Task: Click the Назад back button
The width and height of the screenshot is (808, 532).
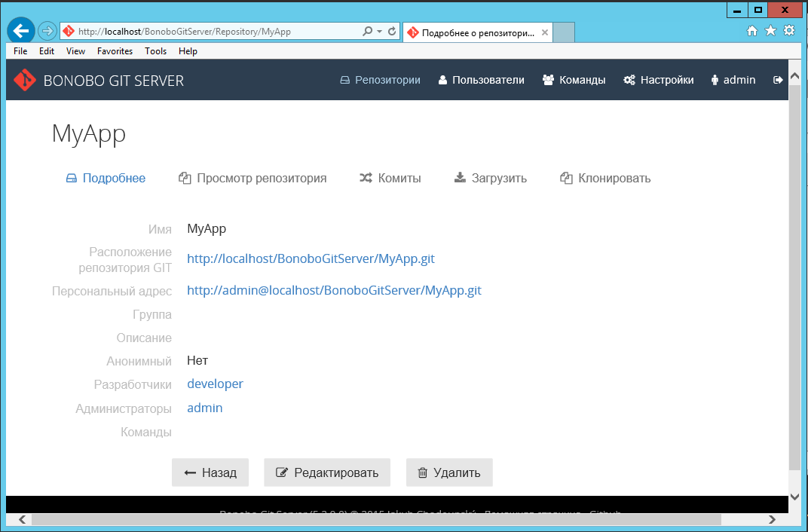Action: 210,472
